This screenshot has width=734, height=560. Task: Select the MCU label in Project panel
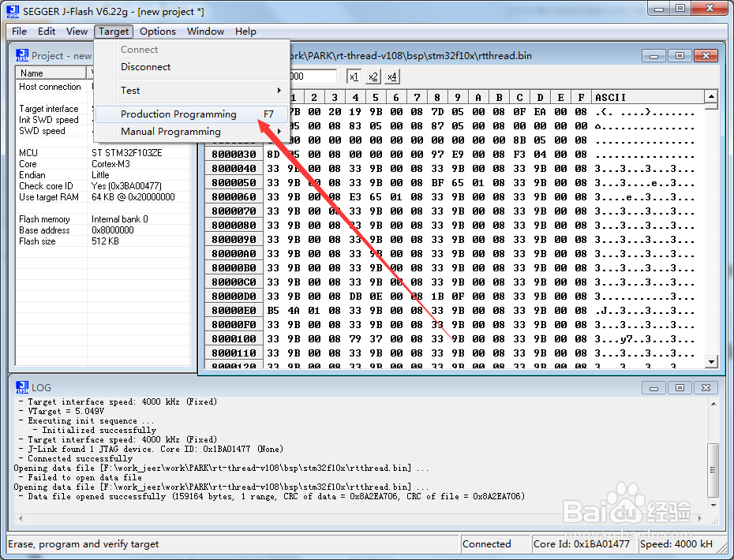(x=28, y=153)
